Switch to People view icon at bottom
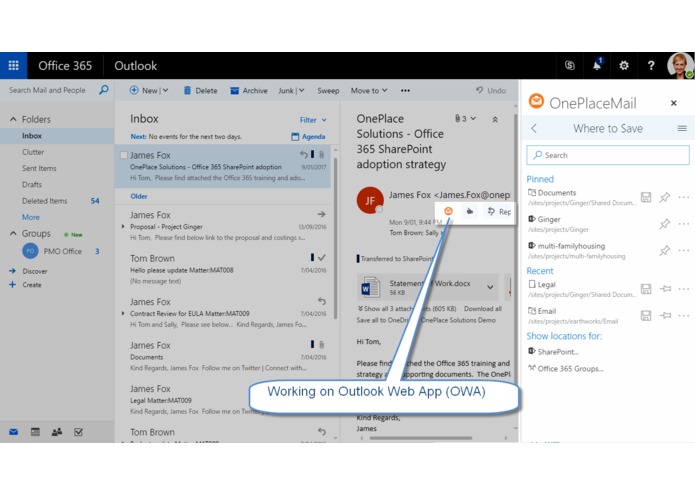 click(57, 432)
